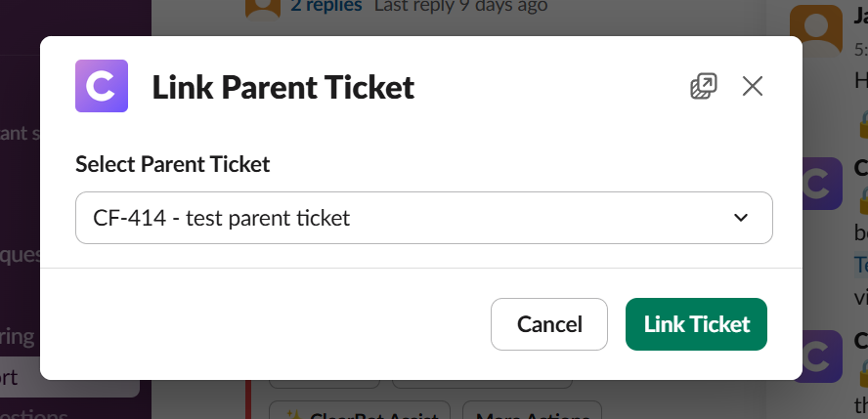Click the CF-414 test parent ticket value
Viewport: 868px width, 419px height.
click(x=222, y=218)
